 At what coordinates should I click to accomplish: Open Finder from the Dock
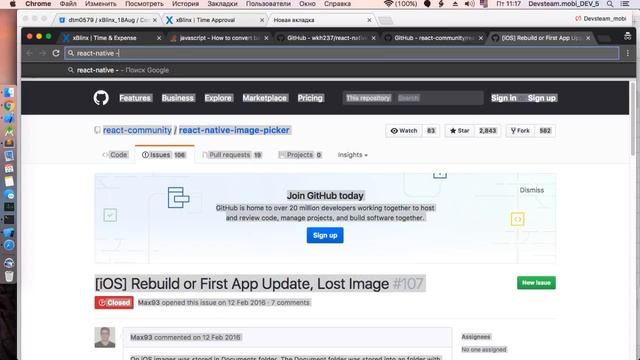(x=9, y=93)
